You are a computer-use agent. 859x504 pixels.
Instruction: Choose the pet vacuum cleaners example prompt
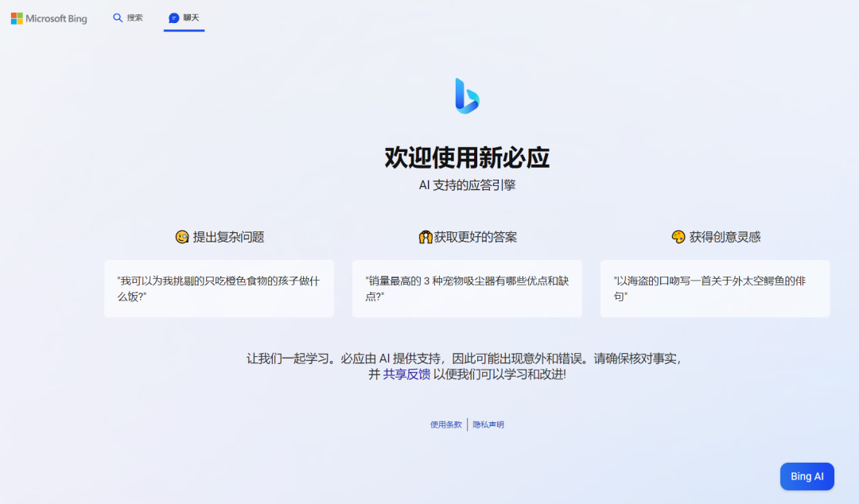467,289
